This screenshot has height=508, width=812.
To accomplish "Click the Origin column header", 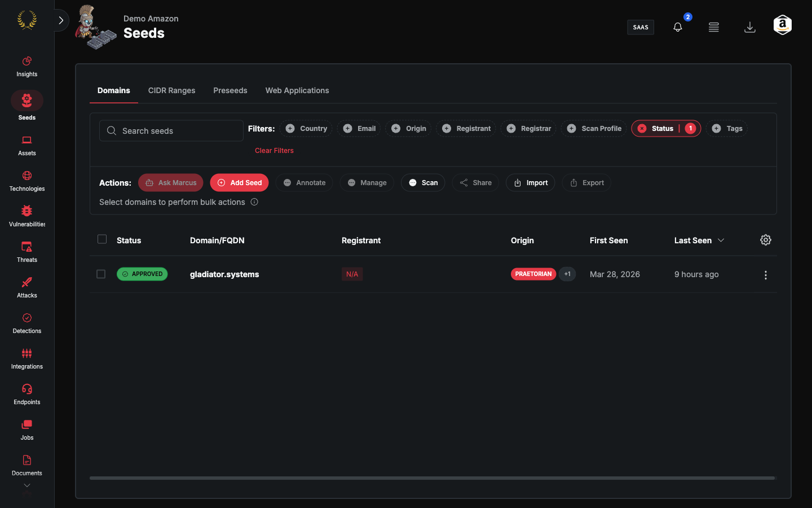I will click(x=522, y=240).
